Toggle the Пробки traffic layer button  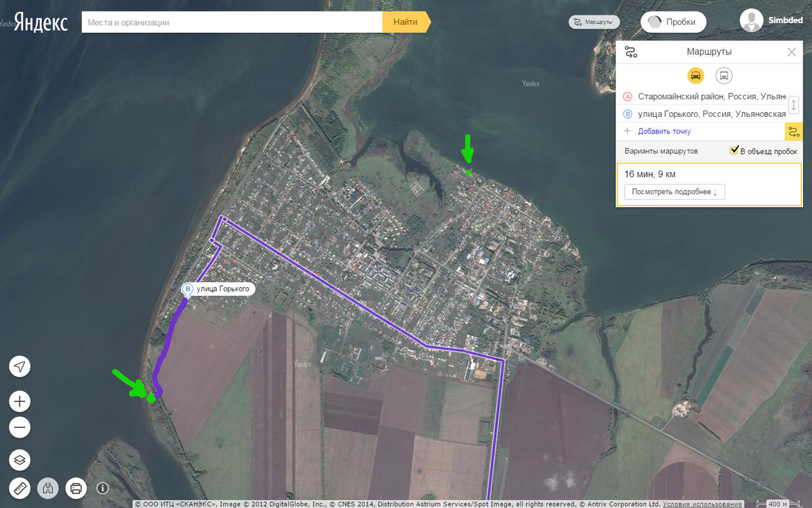click(x=673, y=22)
